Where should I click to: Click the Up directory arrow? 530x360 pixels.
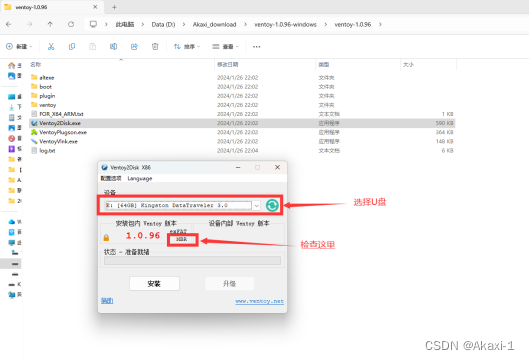[x=50, y=24]
